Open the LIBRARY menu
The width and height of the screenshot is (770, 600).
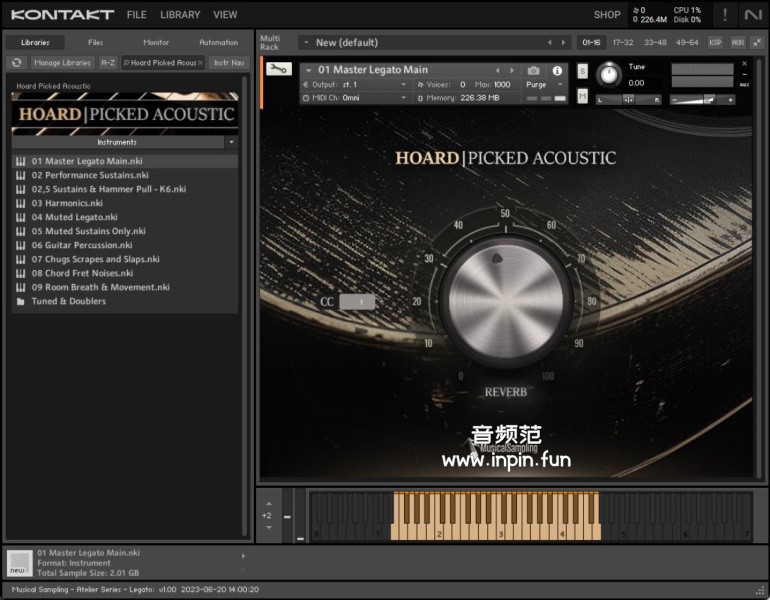(x=180, y=15)
